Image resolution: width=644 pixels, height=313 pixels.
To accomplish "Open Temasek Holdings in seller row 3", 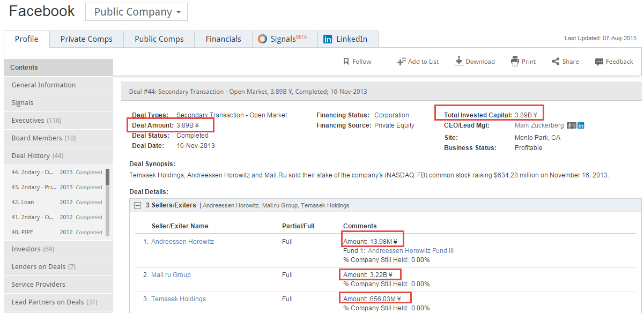I will click(x=179, y=299).
